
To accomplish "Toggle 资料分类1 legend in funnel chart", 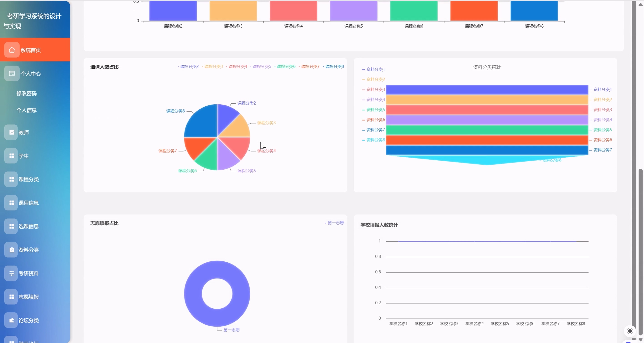I will pos(375,69).
